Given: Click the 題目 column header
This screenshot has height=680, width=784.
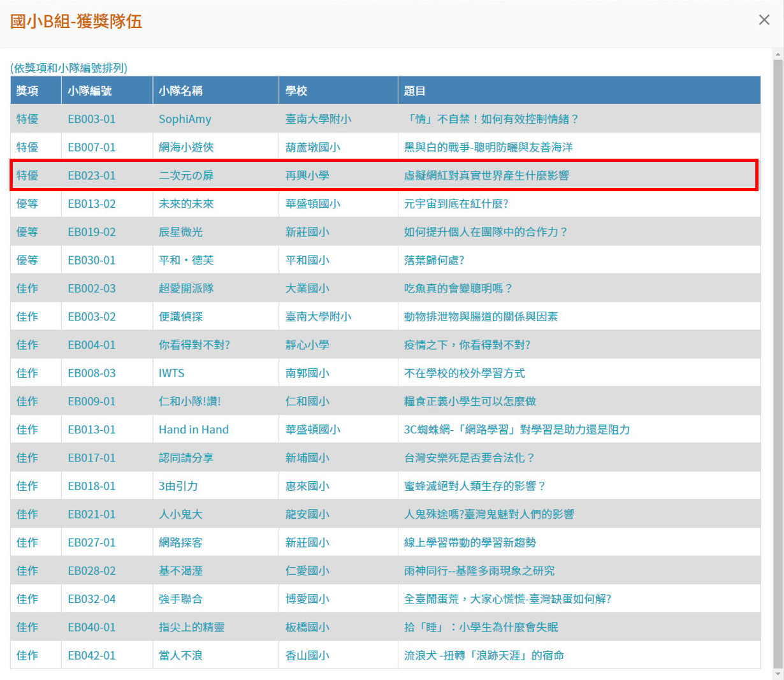Looking at the screenshot, I should (414, 90).
